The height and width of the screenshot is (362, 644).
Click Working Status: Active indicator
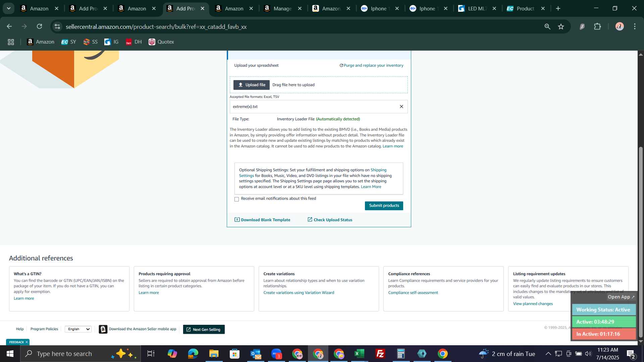603,310
